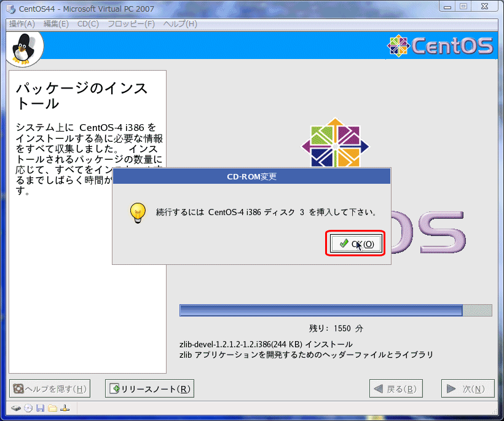Click the hard disk activity icon in status bar
Image resolution: width=504 pixels, height=421 pixels.
pyautogui.click(x=16, y=409)
